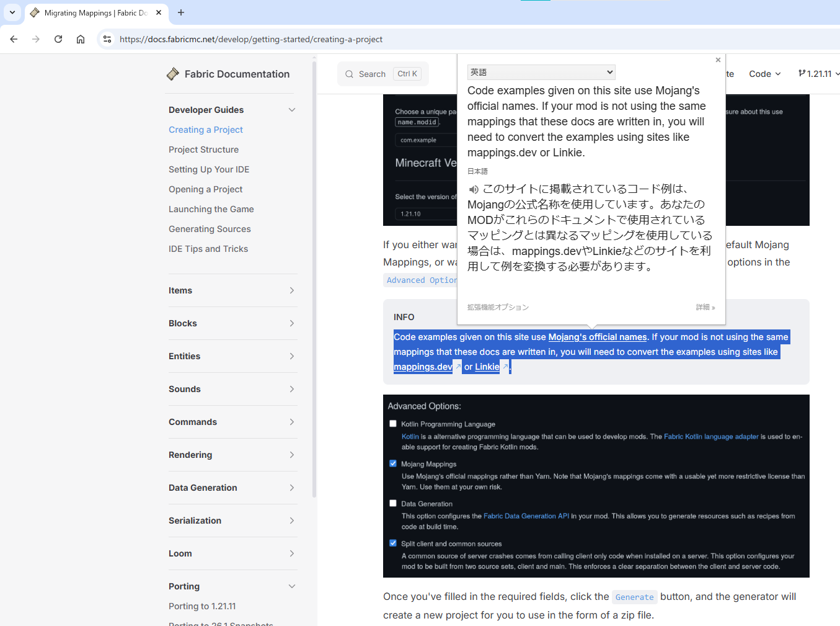This screenshot has height=626, width=840.
Task: Click the browser home icon
Action: click(x=81, y=39)
